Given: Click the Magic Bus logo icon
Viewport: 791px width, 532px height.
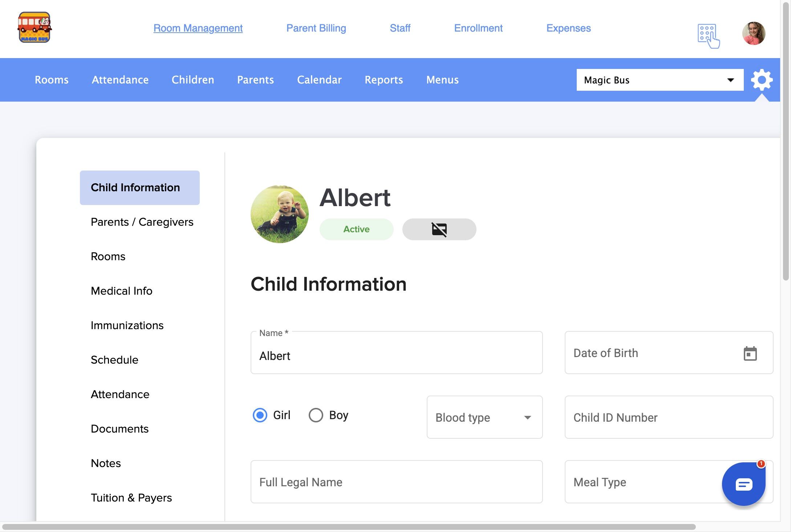Looking at the screenshot, I should point(35,28).
